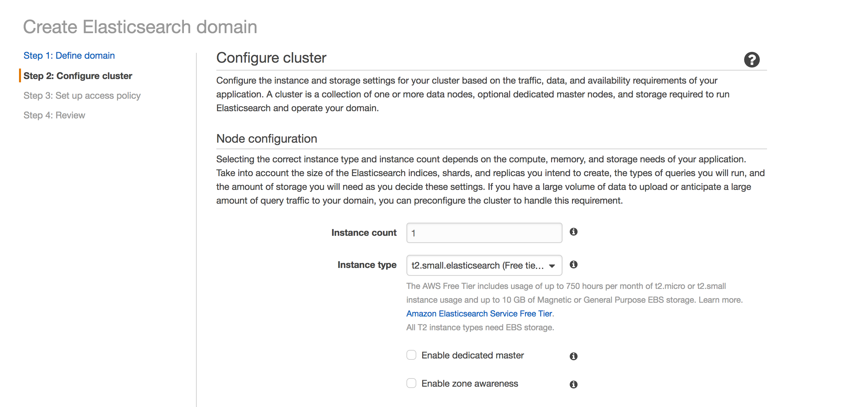The image size is (868, 407).
Task: Open Step 3: Set up access policy
Action: [x=82, y=95]
